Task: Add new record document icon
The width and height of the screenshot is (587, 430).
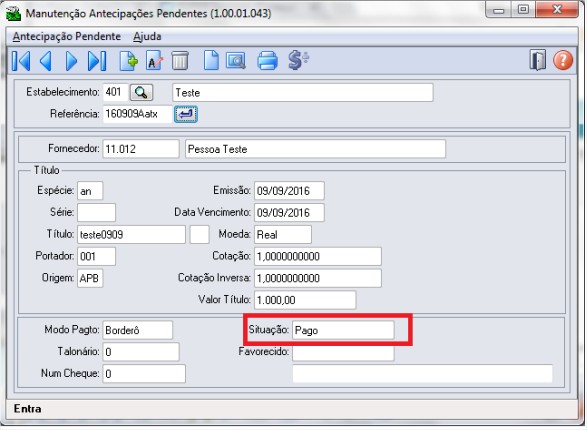Action: tap(129, 61)
